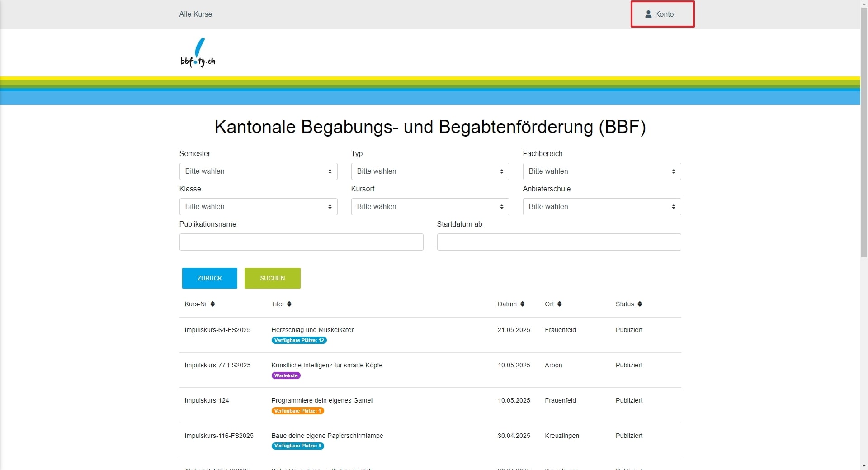This screenshot has width=868, height=470.
Task: Open the Fachbereich dropdown
Action: [x=602, y=171]
